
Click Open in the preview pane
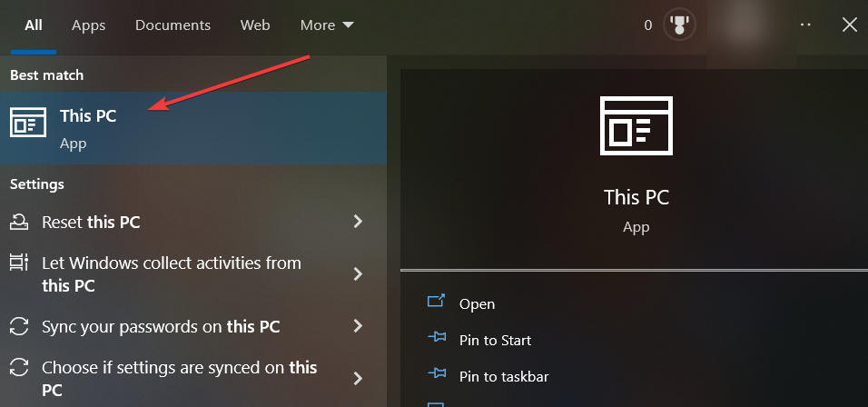point(478,304)
